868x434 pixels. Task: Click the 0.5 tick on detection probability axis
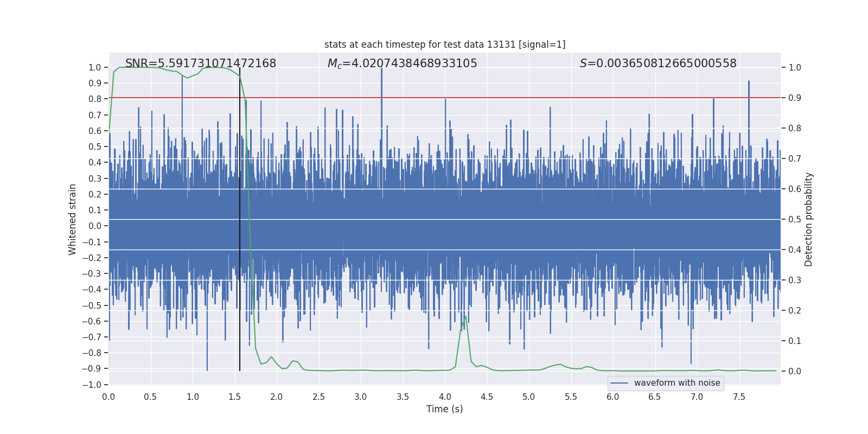[795, 220]
